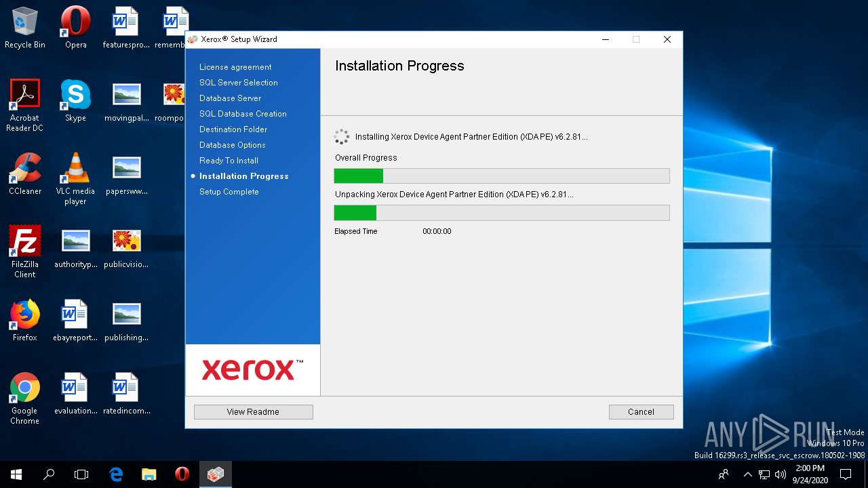Click the Unpacking progress bar
868x488 pixels.
(x=502, y=213)
